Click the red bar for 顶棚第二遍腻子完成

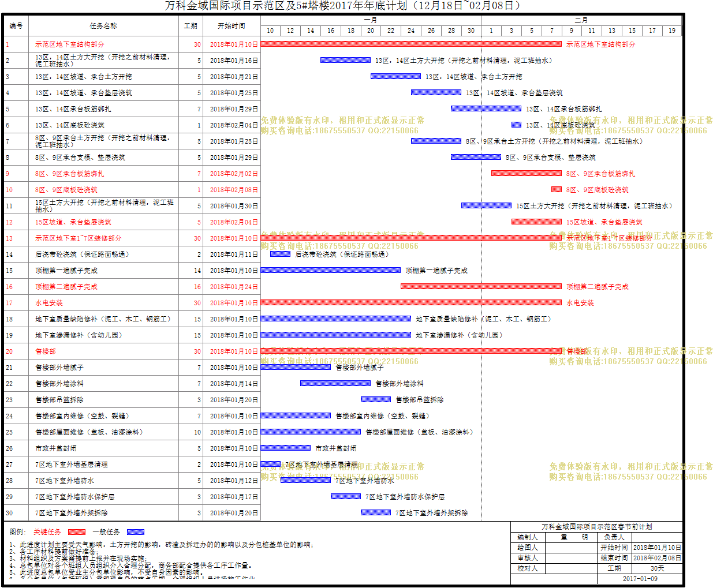pyautogui.click(x=481, y=286)
